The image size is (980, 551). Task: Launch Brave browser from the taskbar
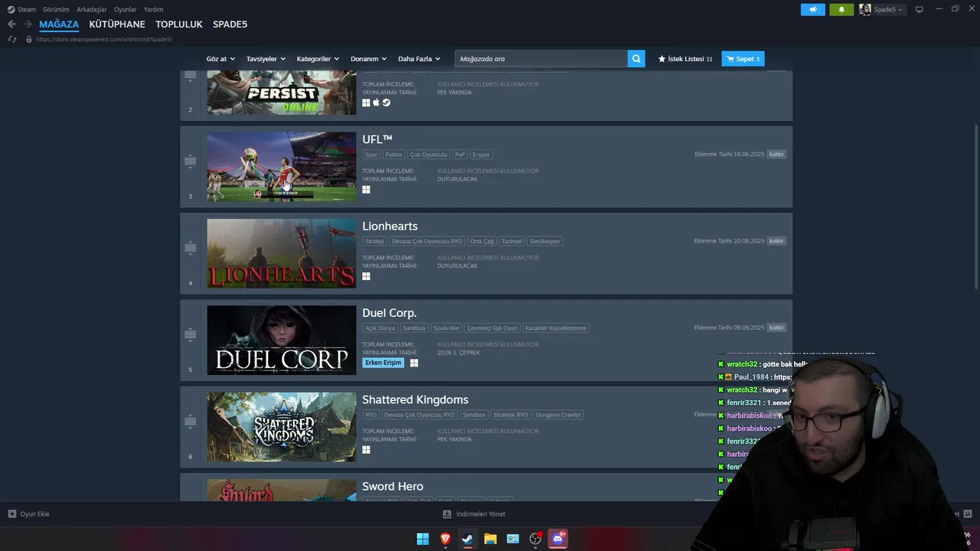pyautogui.click(x=446, y=539)
